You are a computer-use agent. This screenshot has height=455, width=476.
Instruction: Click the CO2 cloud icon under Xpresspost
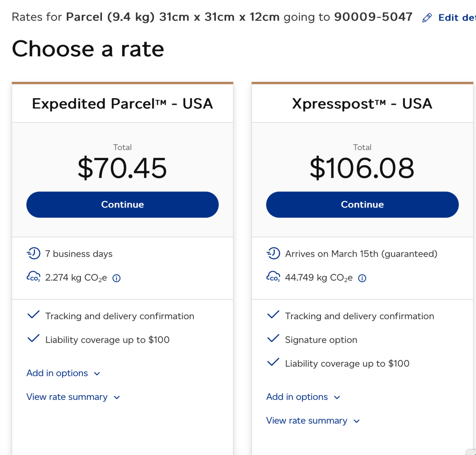click(273, 277)
